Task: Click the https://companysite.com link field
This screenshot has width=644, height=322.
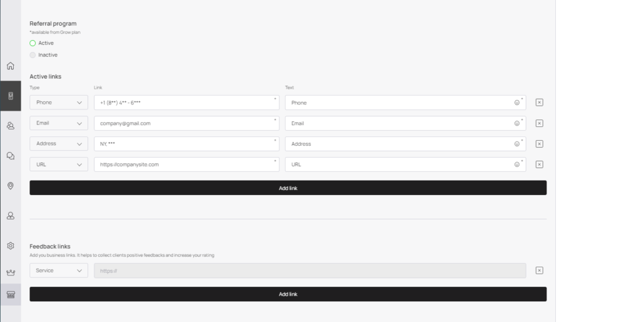Action: pos(186,164)
